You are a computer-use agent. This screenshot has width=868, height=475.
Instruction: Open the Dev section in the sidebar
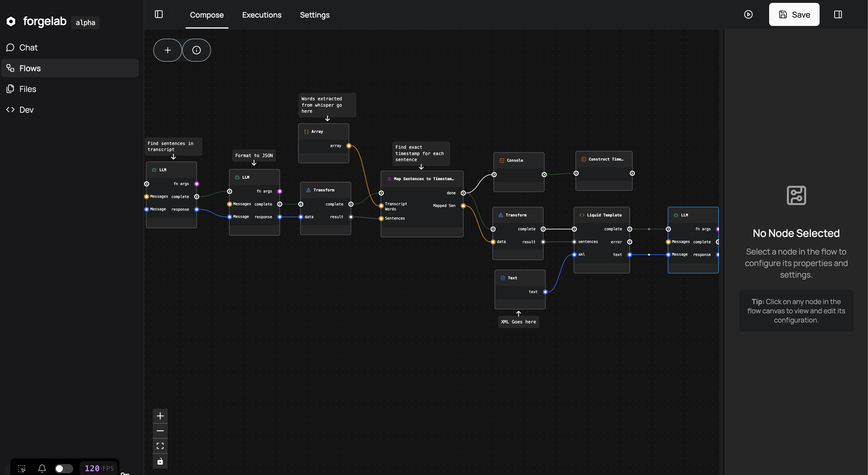[x=26, y=110]
